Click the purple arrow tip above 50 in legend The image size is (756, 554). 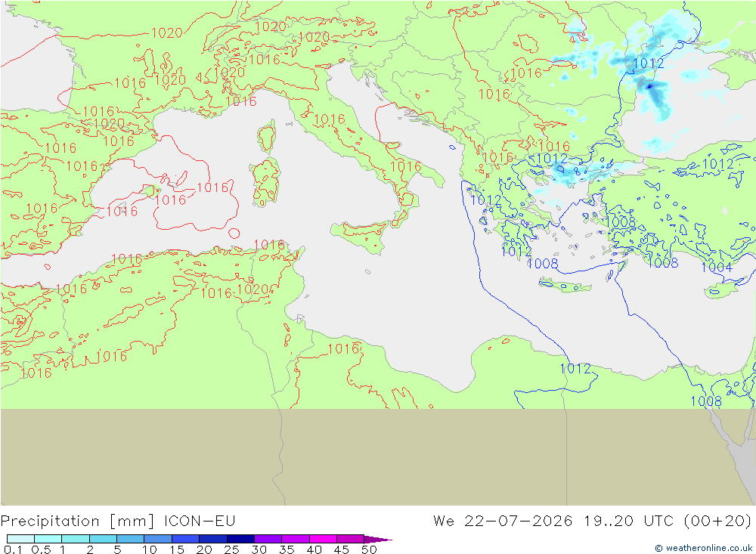(377, 540)
